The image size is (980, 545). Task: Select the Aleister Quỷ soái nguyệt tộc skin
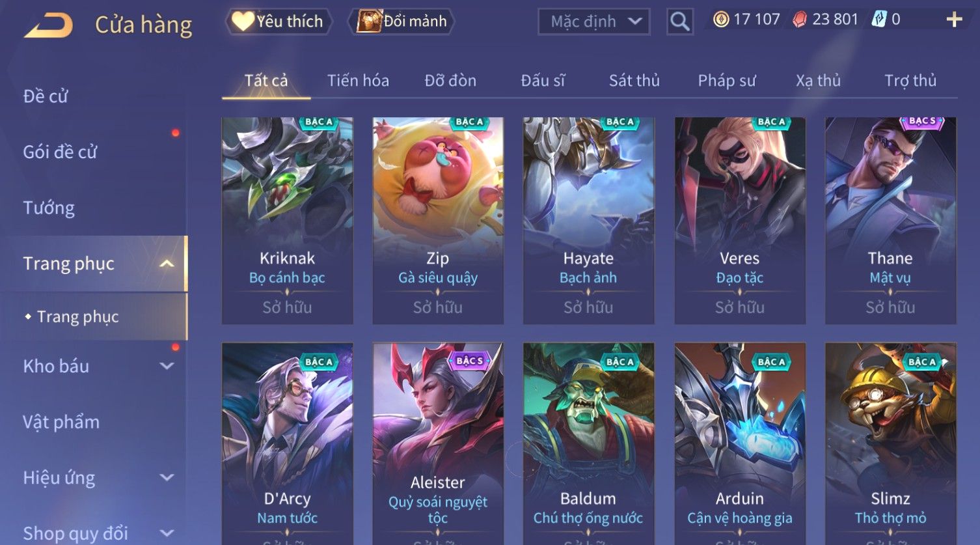tap(438, 443)
